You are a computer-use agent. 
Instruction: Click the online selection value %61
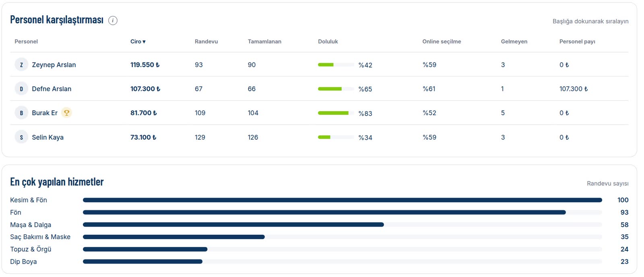point(429,89)
